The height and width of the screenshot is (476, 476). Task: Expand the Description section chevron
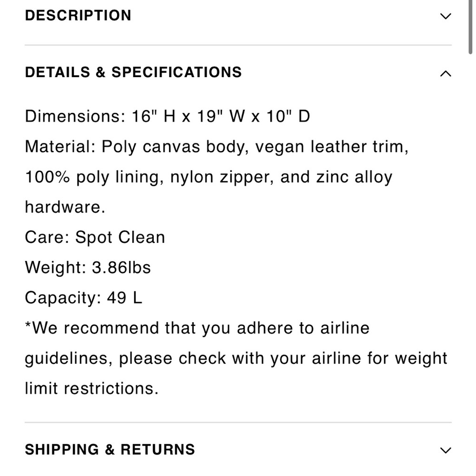pyautogui.click(x=446, y=16)
